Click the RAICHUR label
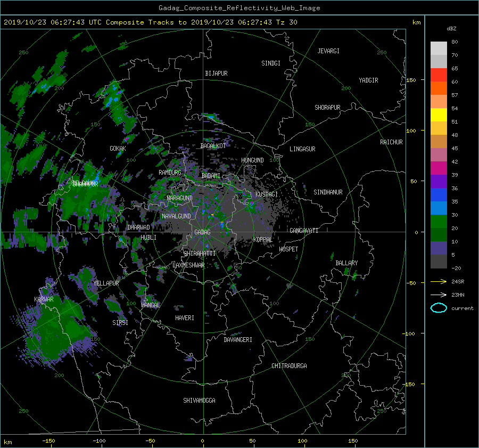 (x=391, y=142)
